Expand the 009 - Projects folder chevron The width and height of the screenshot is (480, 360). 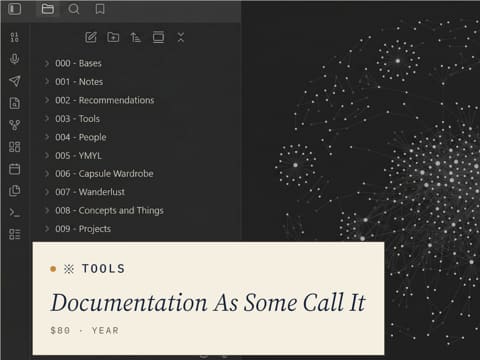pos(47,229)
